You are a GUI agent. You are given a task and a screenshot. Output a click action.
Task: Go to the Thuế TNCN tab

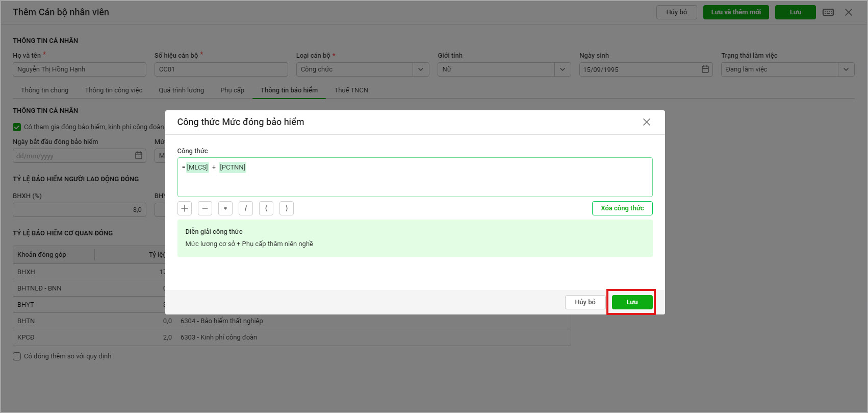click(351, 90)
